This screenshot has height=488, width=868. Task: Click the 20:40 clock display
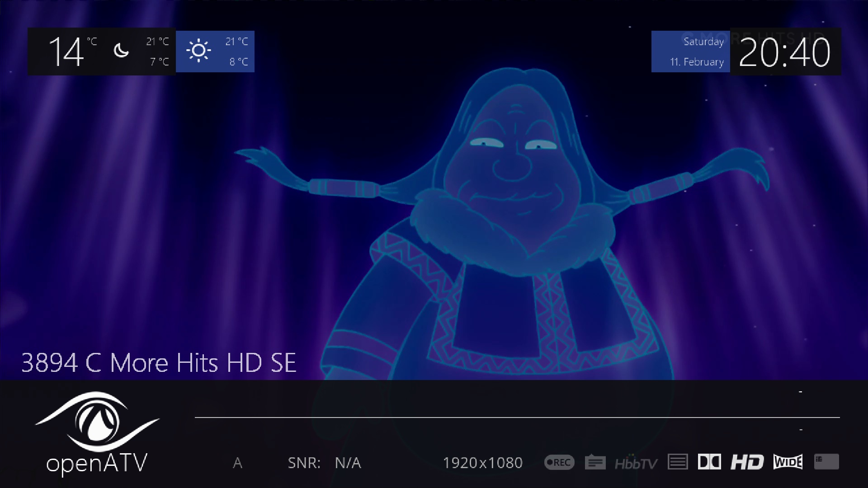tap(785, 52)
